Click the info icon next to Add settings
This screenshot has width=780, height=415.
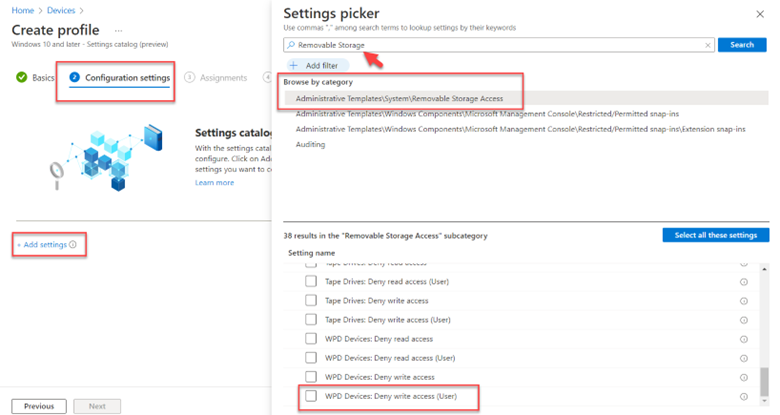(x=73, y=244)
